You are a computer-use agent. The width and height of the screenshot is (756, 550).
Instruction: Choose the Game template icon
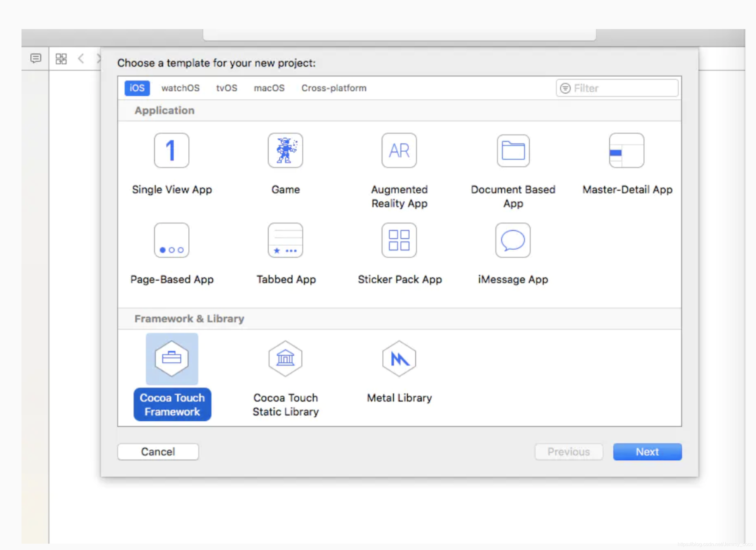click(x=285, y=150)
